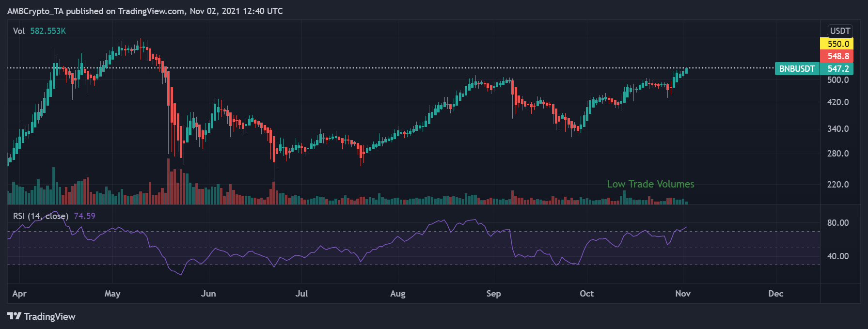The width and height of the screenshot is (868, 329).
Task: Click the 500.0 price axis label
Action: 838,80
